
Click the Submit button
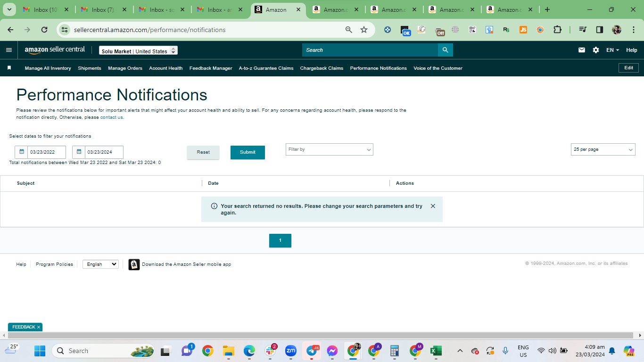248,152
